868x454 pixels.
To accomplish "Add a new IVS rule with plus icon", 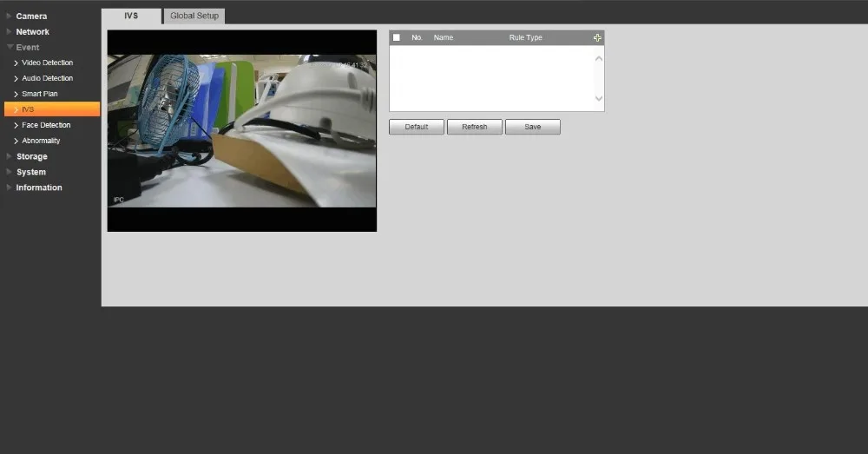I will [597, 37].
